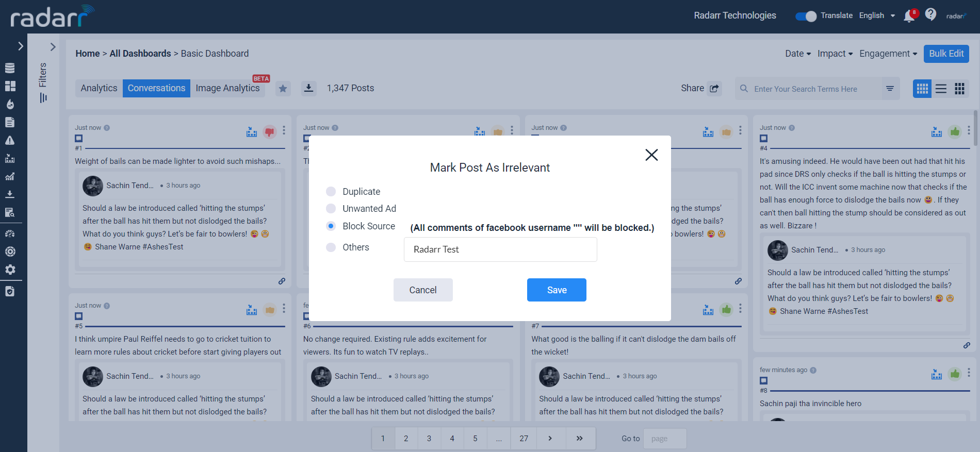Viewport: 980px width, 452px height.
Task: Toggle the Translate switch
Action: tap(806, 16)
